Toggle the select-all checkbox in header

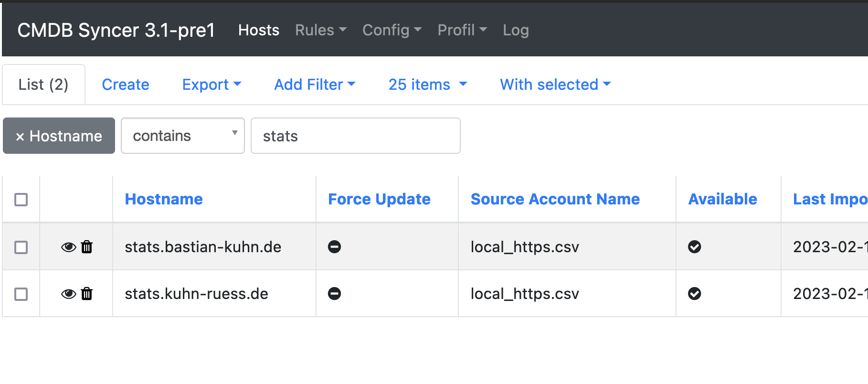coord(21,200)
